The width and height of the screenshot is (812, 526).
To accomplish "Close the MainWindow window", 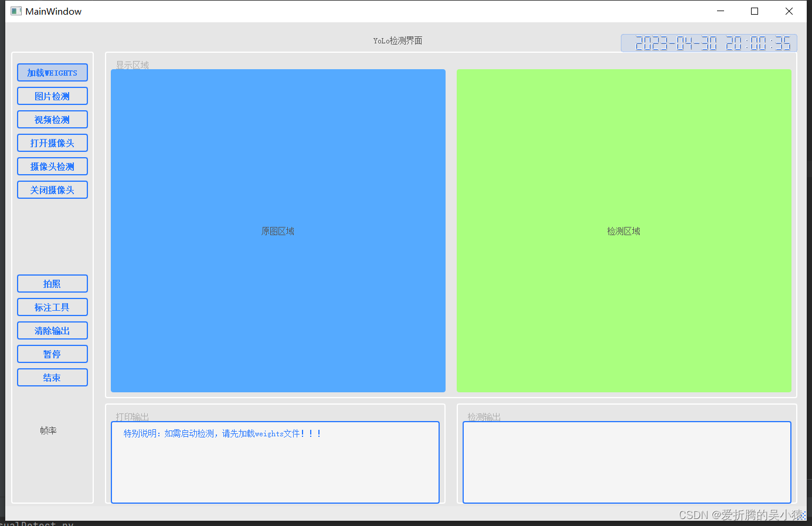I will [x=789, y=11].
